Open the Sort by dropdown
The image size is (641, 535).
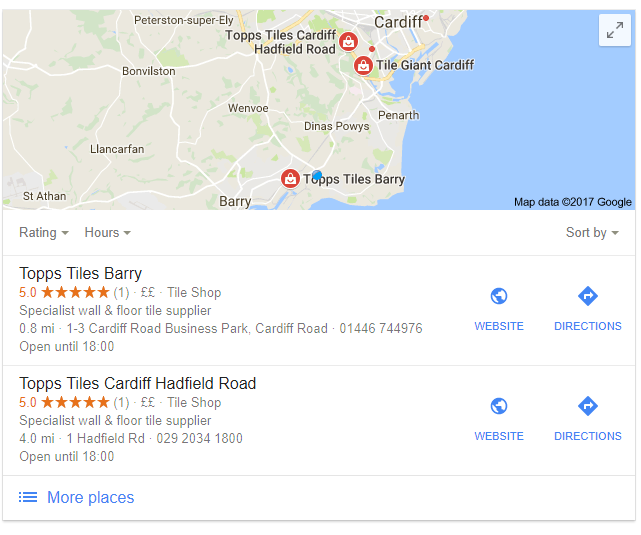pyautogui.click(x=592, y=233)
